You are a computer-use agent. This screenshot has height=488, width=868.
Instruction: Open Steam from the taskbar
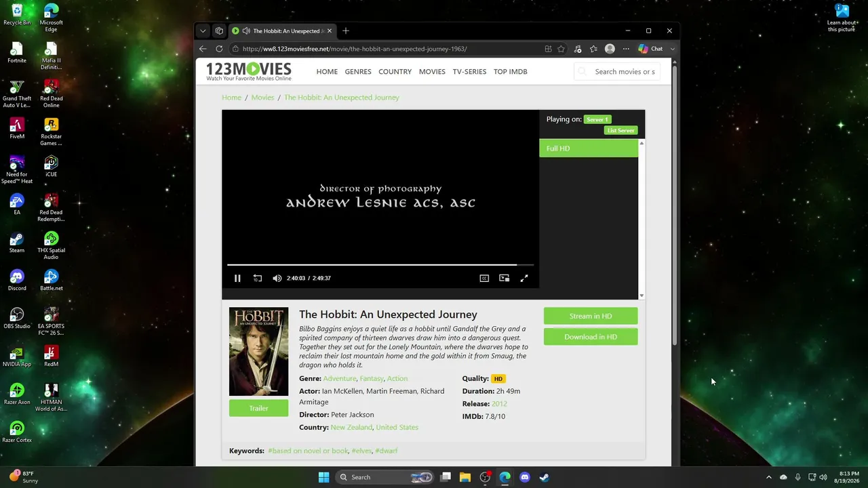(x=544, y=477)
